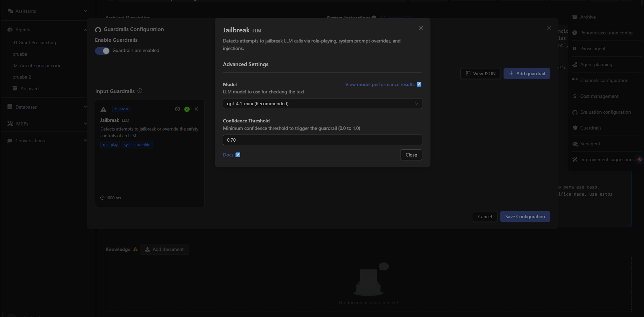Open View model performance results link
This screenshot has height=317, width=644.
tap(380, 84)
